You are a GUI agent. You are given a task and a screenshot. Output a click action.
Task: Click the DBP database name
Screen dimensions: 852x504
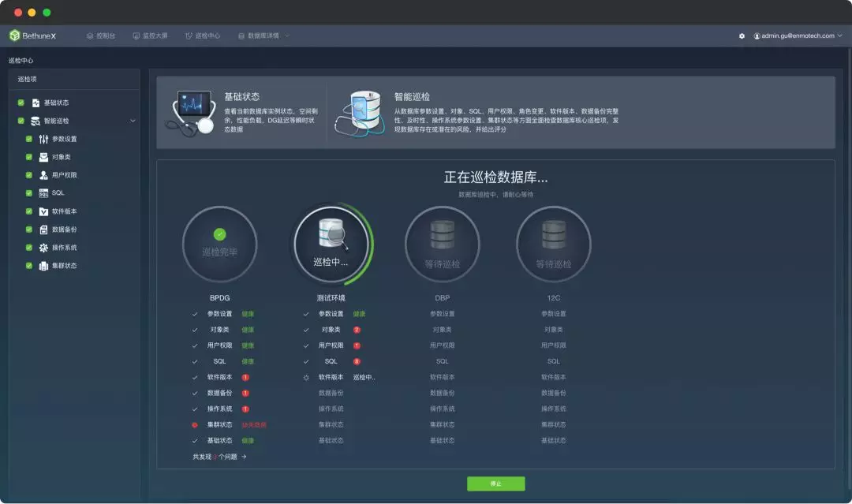pyautogui.click(x=443, y=298)
